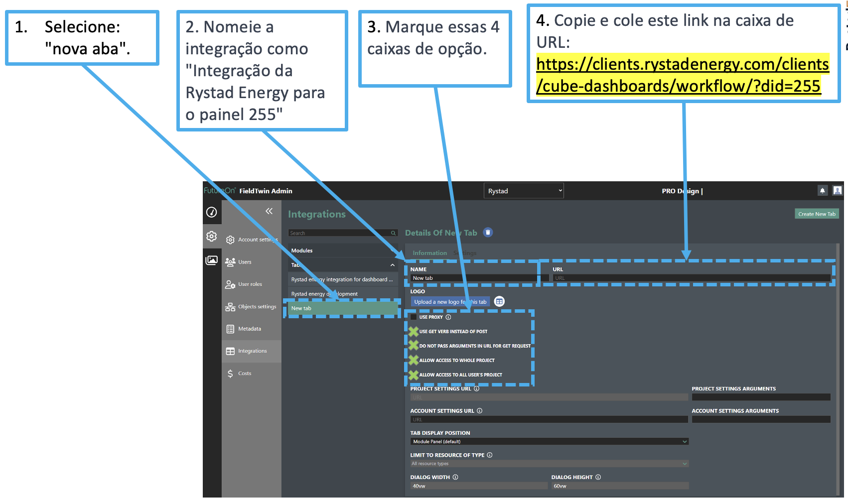Open User roles in the sidebar
The image size is (848, 504).
pos(252,284)
